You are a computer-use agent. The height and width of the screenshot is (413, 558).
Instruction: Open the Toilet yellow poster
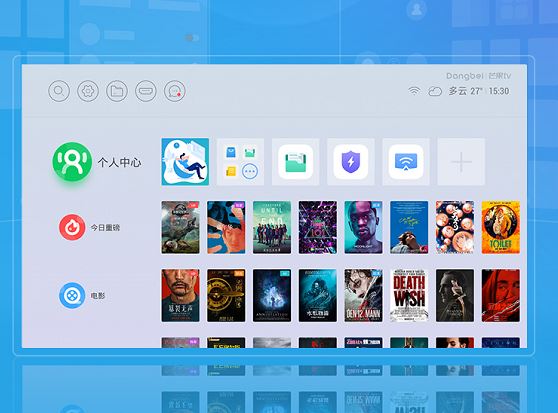tap(501, 227)
